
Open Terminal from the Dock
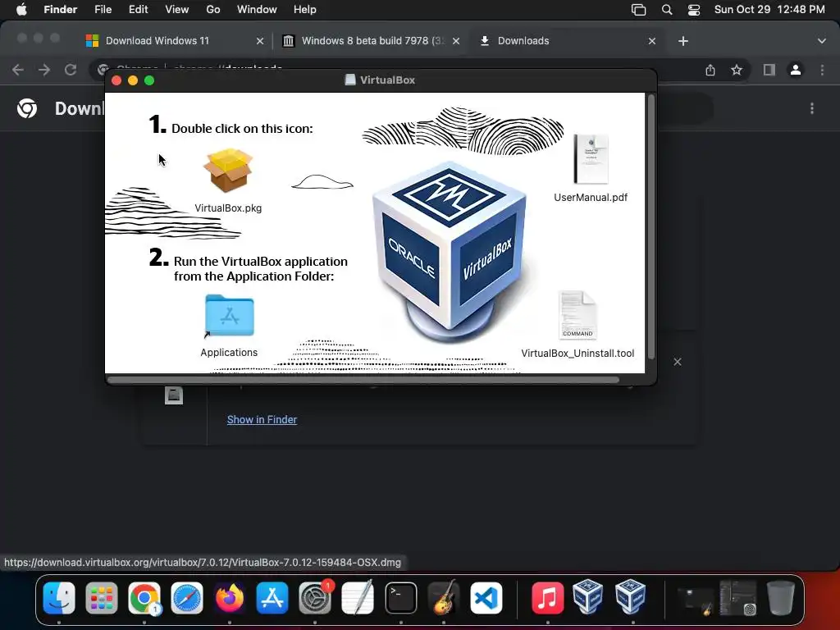click(400, 598)
